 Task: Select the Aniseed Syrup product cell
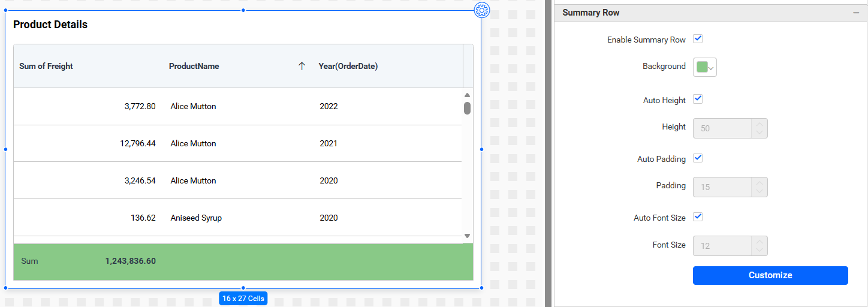tap(196, 218)
